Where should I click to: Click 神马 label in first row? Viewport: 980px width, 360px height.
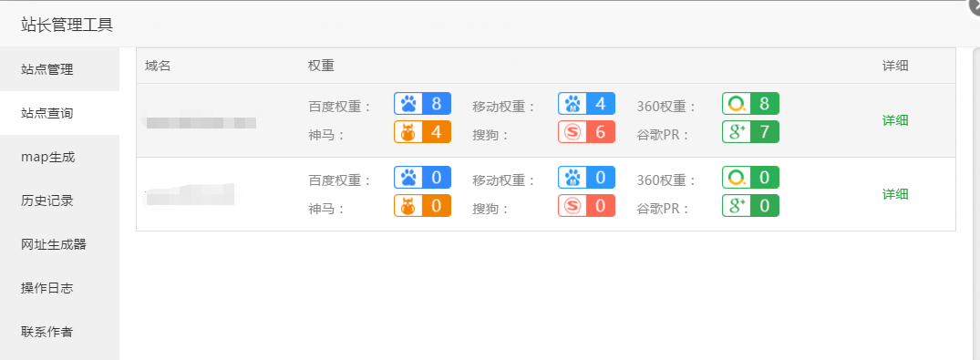pyautogui.click(x=327, y=135)
